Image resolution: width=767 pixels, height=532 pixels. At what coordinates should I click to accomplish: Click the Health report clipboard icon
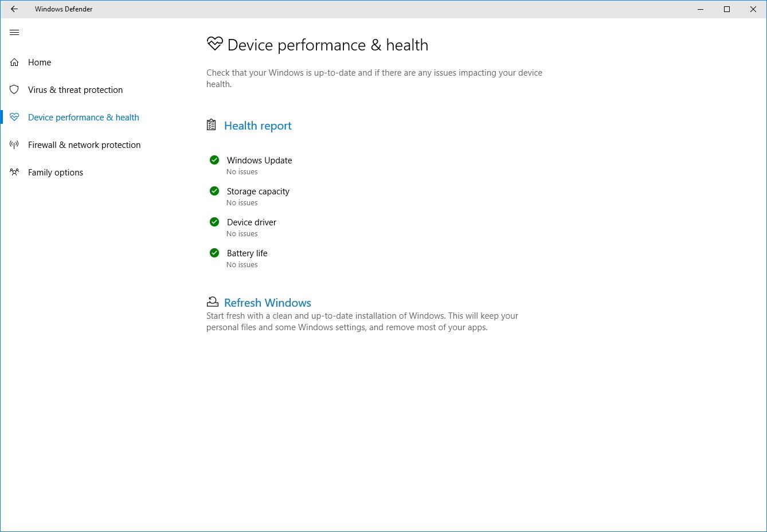[x=212, y=125]
